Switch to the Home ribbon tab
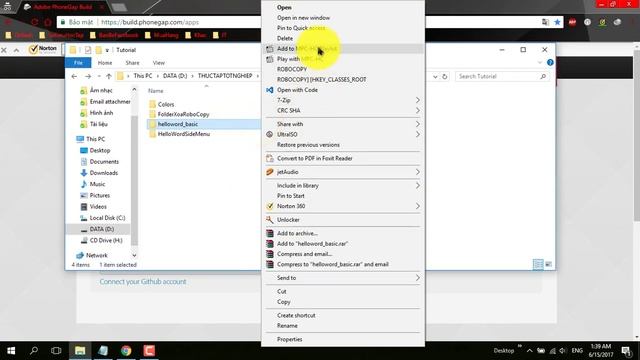 coord(105,63)
